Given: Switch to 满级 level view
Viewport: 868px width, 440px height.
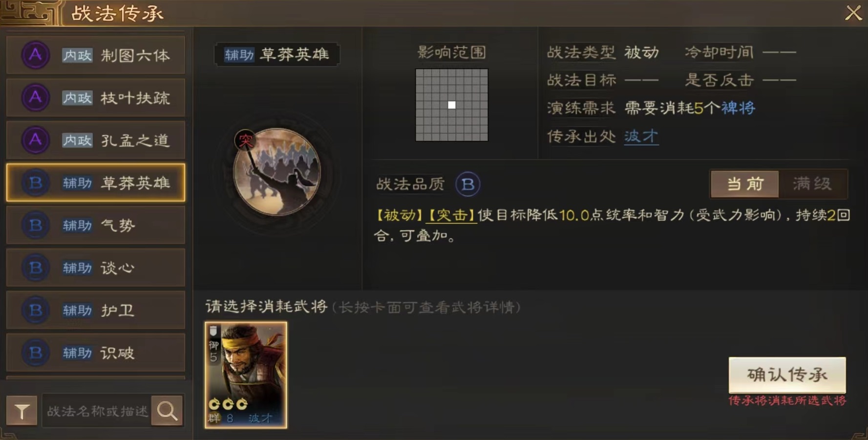Looking at the screenshot, I should 813,184.
